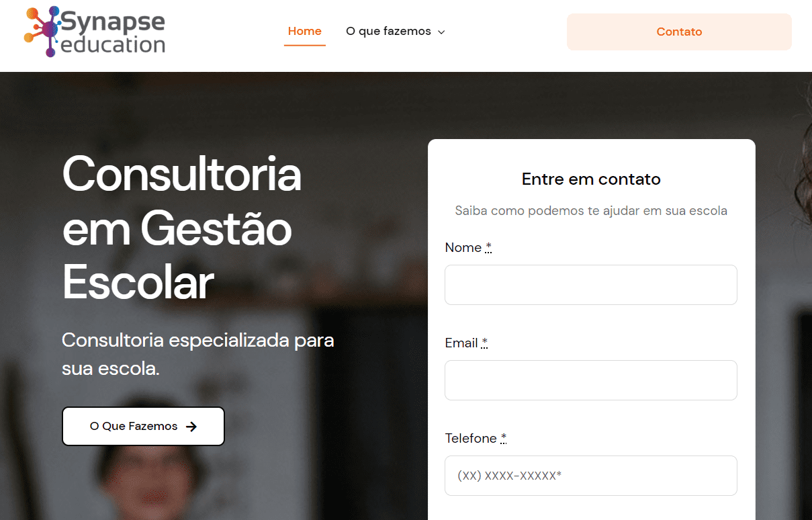Click the Synapse molecule logo icon
Viewport: 812px width, 520px height.
tap(42, 32)
